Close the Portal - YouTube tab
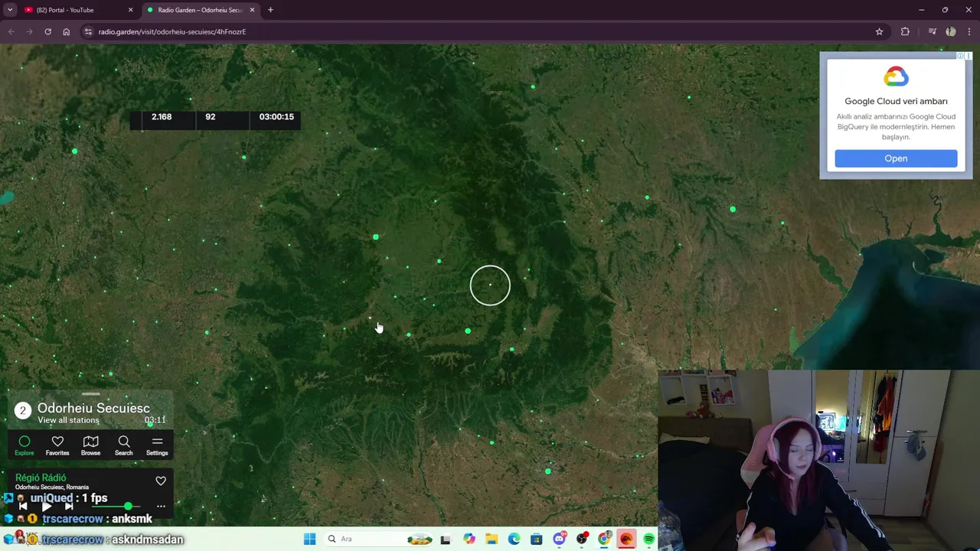This screenshot has width=980, height=551. click(130, 10)
